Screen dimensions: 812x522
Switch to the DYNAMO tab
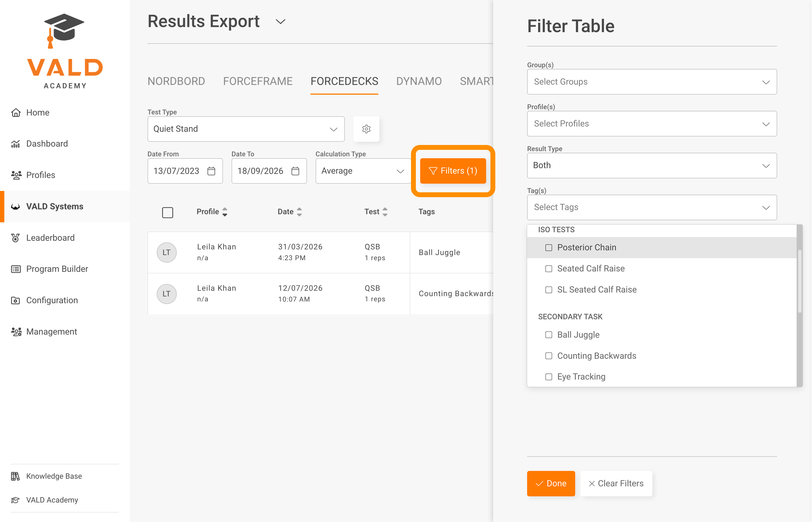pos(419,81)
